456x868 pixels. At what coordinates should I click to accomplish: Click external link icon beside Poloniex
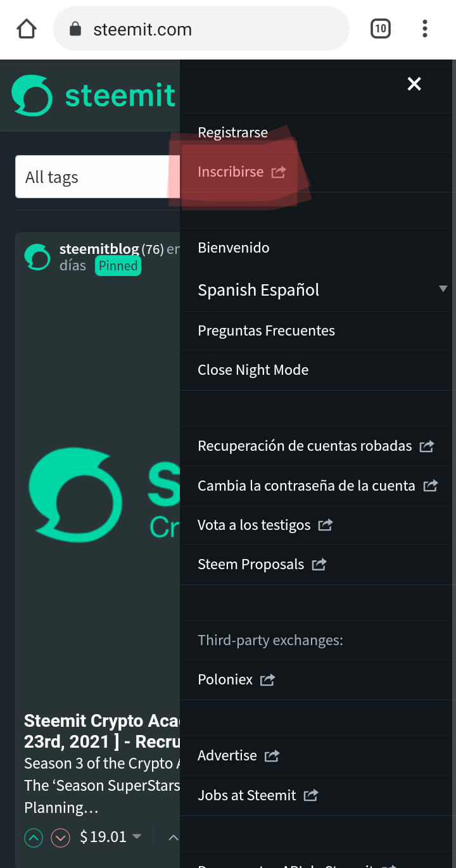[x=268, y=680]
